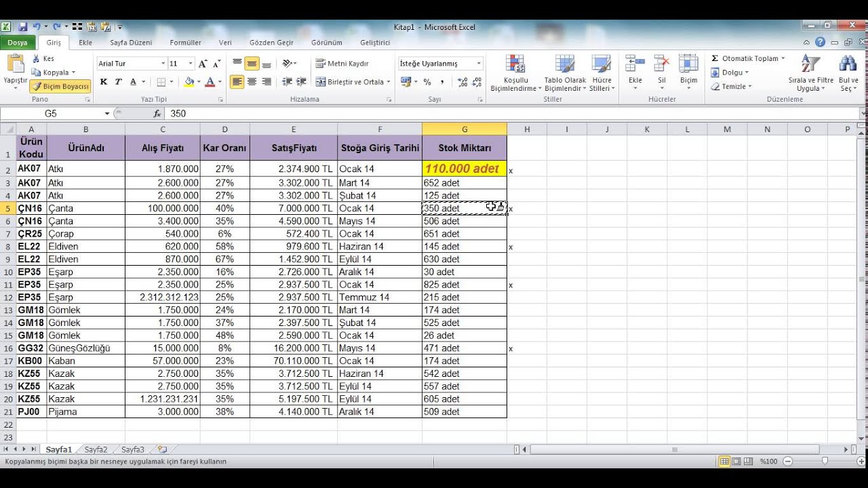
Task: Open the font size dropdown
Action: [191, 64]
